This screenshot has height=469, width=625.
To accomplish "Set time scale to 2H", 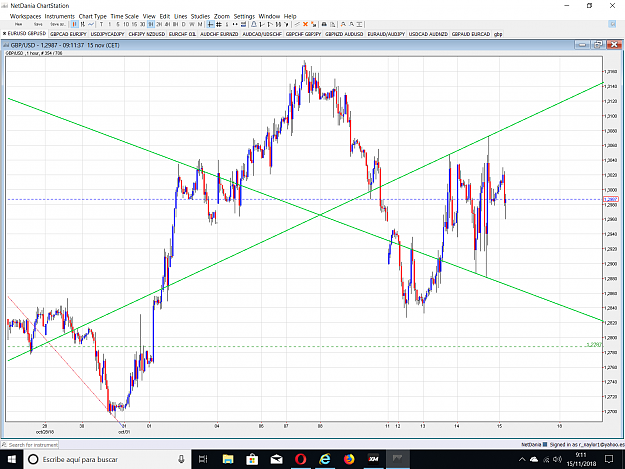I will point(159,24).
